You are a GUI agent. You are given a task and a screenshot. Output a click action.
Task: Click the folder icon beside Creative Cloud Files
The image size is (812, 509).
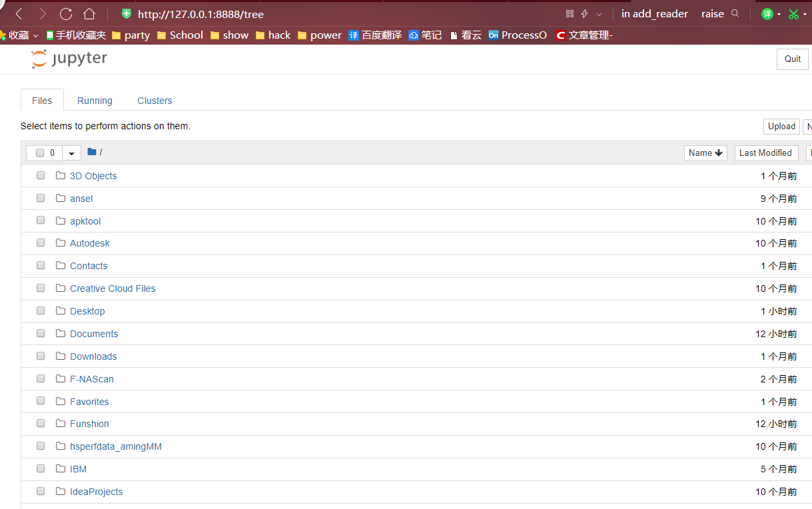(61, 288)
